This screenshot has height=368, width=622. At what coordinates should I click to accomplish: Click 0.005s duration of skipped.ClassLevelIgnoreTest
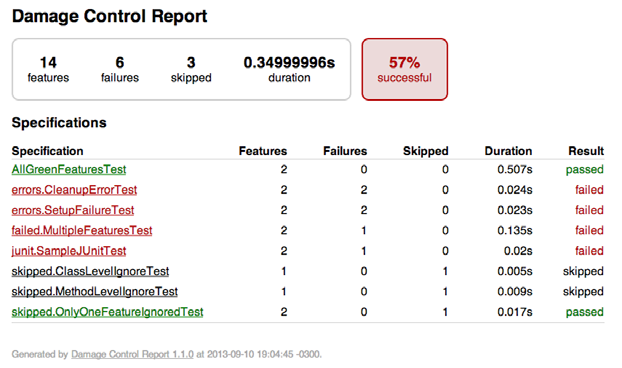515,271
